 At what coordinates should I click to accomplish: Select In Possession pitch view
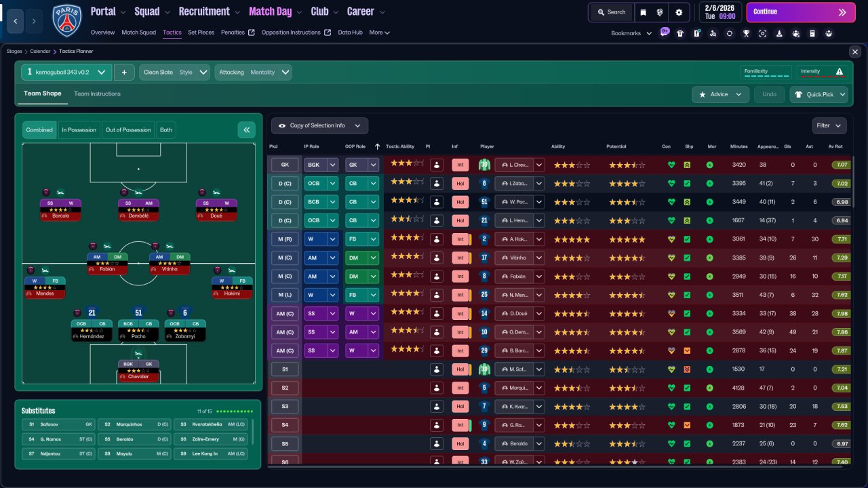(x=78, y=130)
